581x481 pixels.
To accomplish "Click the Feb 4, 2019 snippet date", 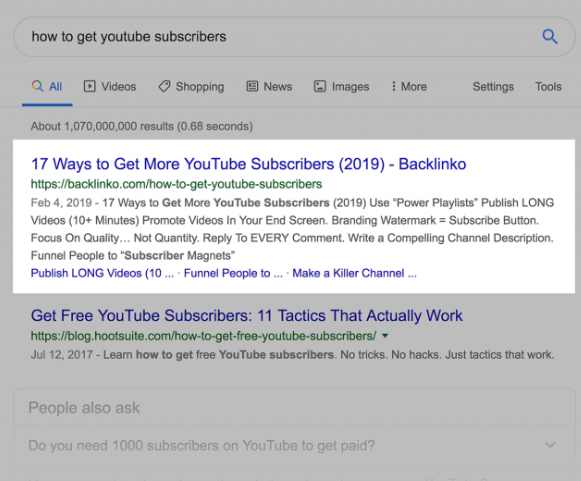I will [61, 203].
